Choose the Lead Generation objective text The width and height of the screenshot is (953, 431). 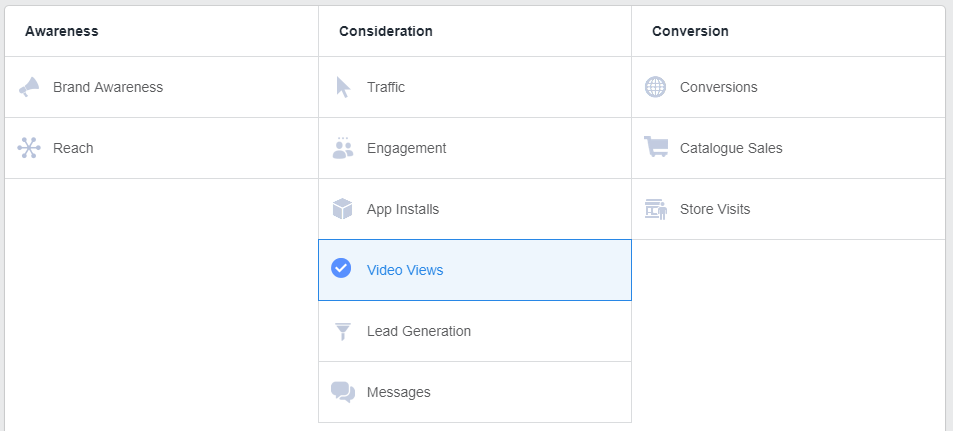(x=419, y=331)
